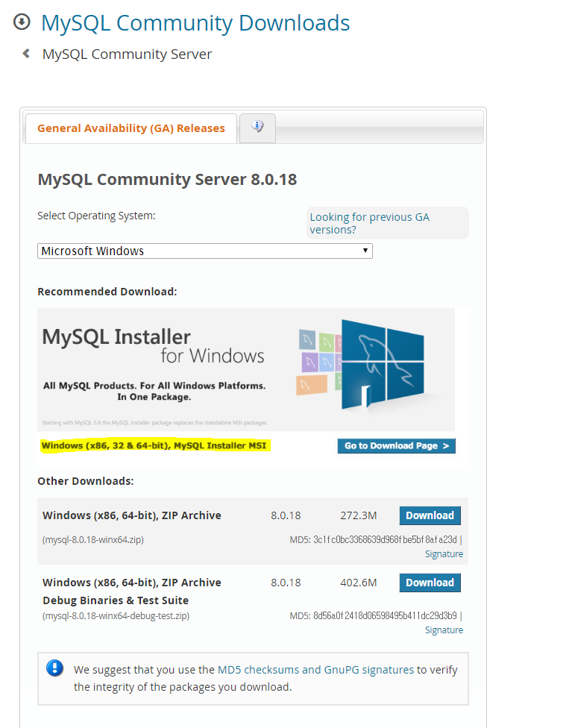Open the information icon tab
This screenshot has height=728, width=569.
click(x=257, y=127)
